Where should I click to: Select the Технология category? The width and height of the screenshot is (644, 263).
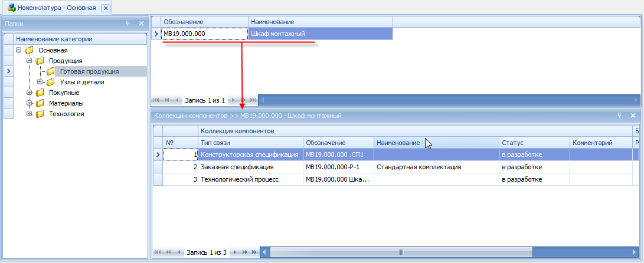point(67,114)
